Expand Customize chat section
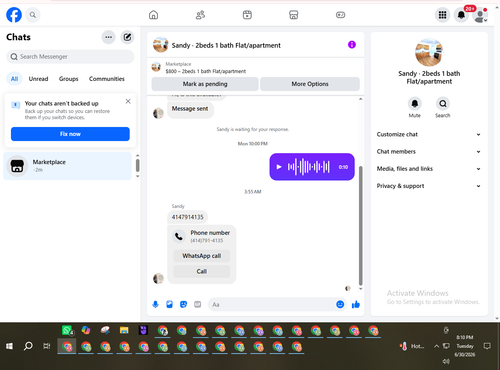Image resolution: width=500 pixels, height=370 pixels. click(x=429, y=134)
